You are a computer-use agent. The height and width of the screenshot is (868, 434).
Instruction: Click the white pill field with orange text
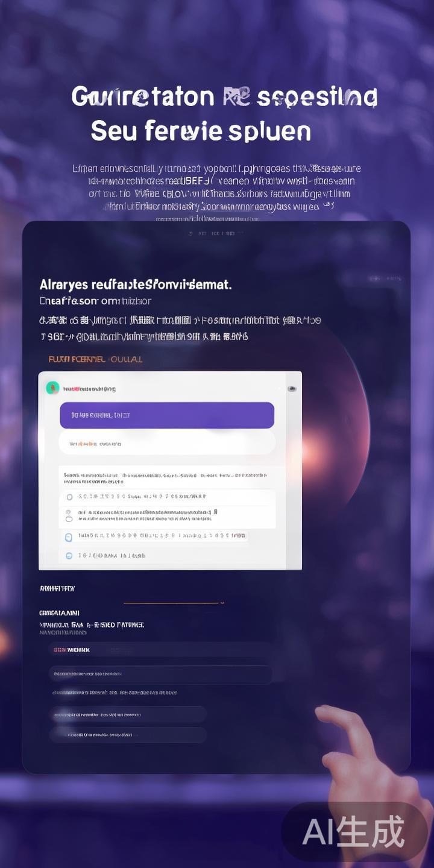(167, 442)
